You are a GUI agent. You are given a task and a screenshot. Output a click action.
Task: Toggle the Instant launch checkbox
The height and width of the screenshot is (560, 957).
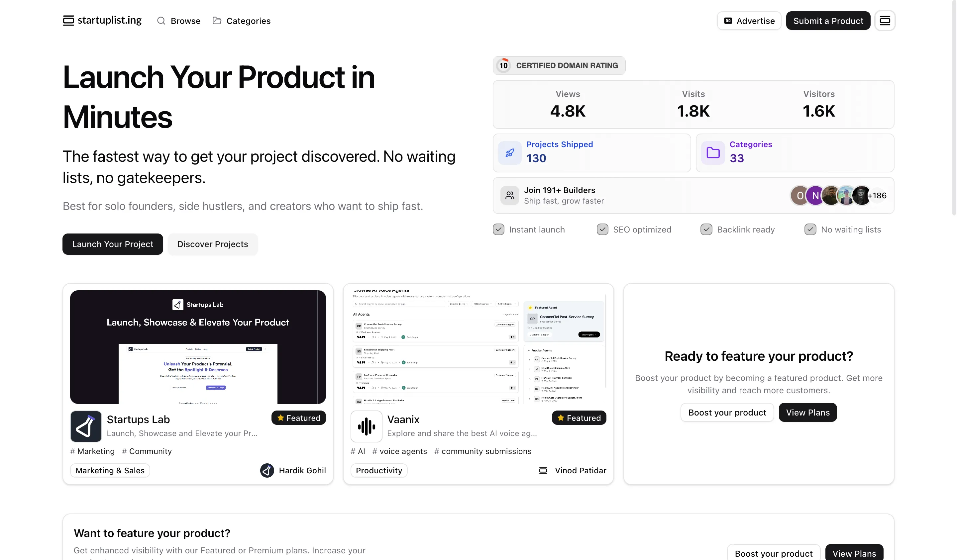[x=498, y=229]
